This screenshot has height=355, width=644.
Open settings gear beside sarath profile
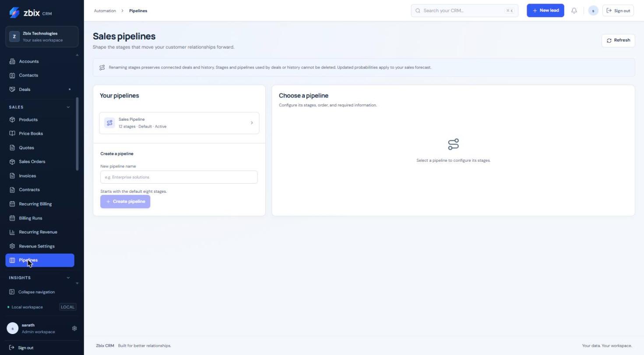[x=74, y=328]
